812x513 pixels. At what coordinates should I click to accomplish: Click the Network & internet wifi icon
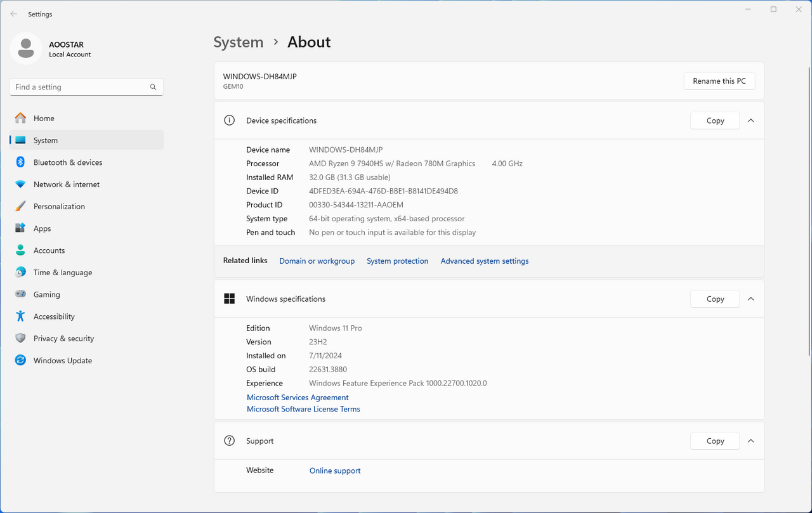[x=21, y=185]
